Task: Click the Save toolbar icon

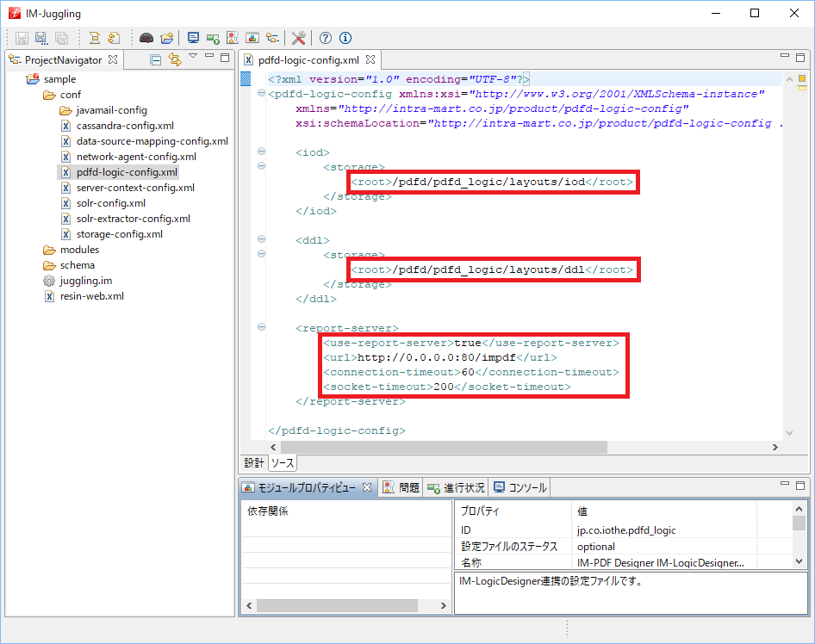Action: coord(22,38)
